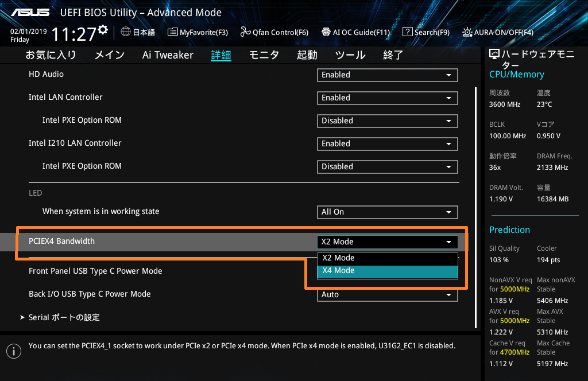
Task: Open MyFavorite(F3) shortcut
Action: click(198, 32)
